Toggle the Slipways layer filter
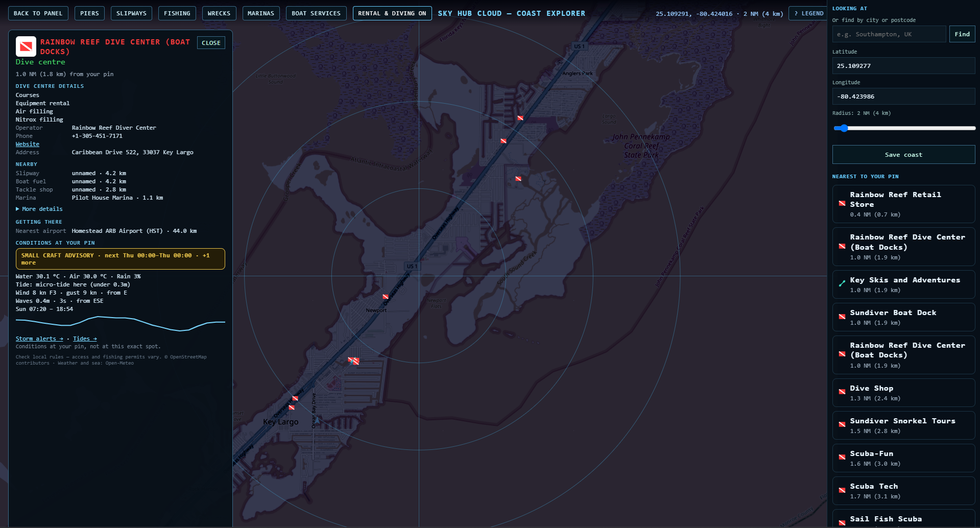This screenshot has height=528, width=980. coord(131,13)
